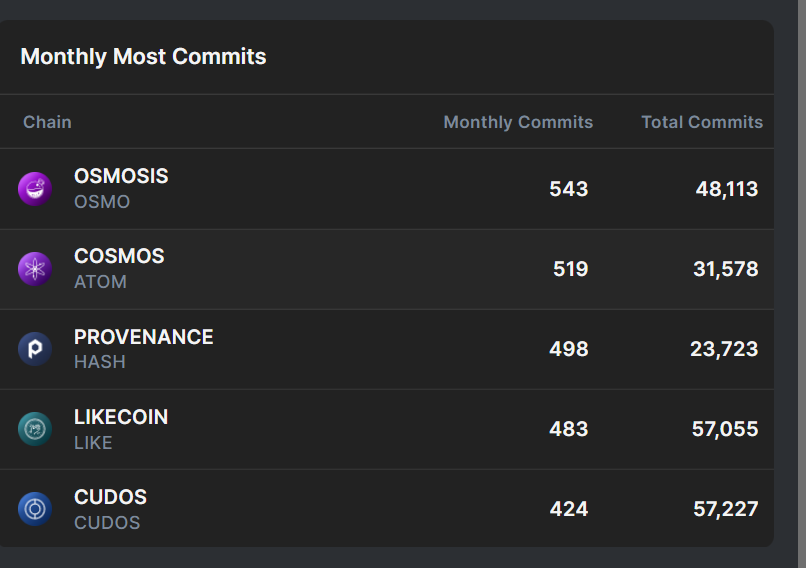Screen dimensions: 806x568
Task: Click Provenance monthly commits value 498
Action: tap(568, 349)
